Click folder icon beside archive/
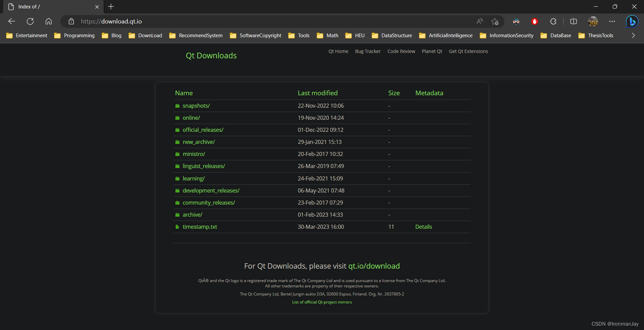Image resolution: width=644 pixels, height=330 pixels. pos(177,215)
